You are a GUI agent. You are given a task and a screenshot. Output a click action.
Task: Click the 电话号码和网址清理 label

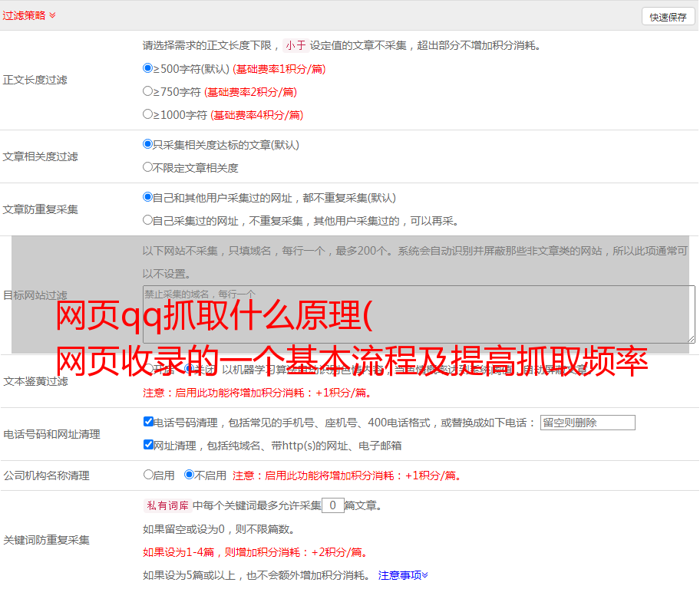[51, 434]
